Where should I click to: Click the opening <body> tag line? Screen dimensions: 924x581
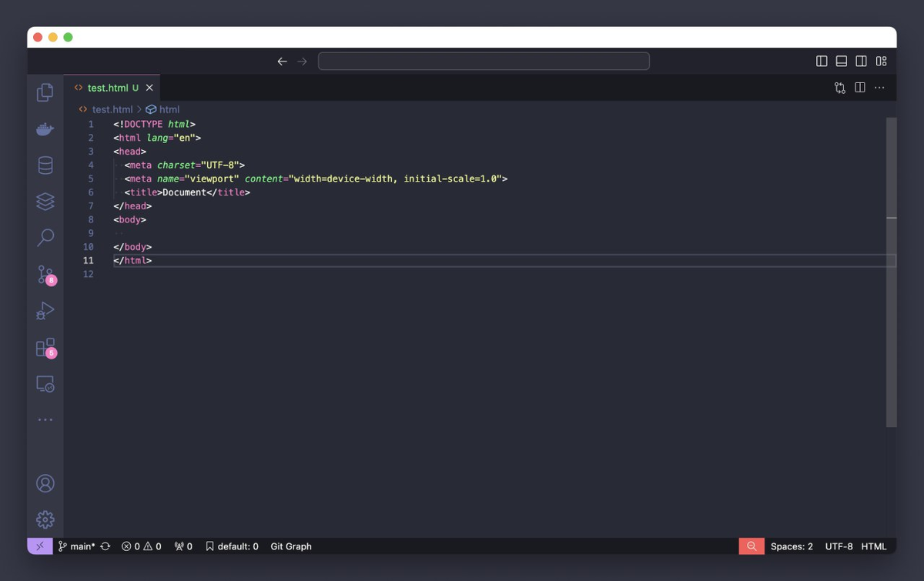pos(129,219)
